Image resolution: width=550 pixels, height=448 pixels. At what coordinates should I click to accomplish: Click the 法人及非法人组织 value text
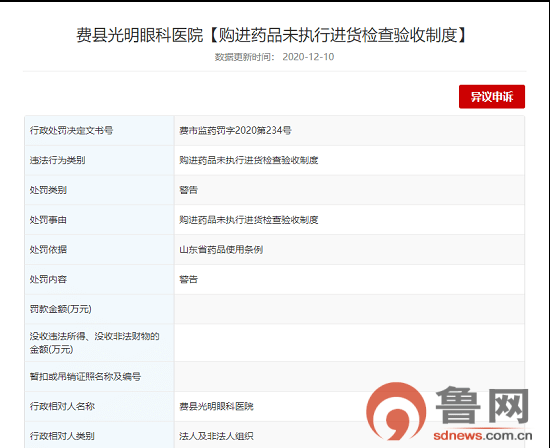[x=216, y=436]
